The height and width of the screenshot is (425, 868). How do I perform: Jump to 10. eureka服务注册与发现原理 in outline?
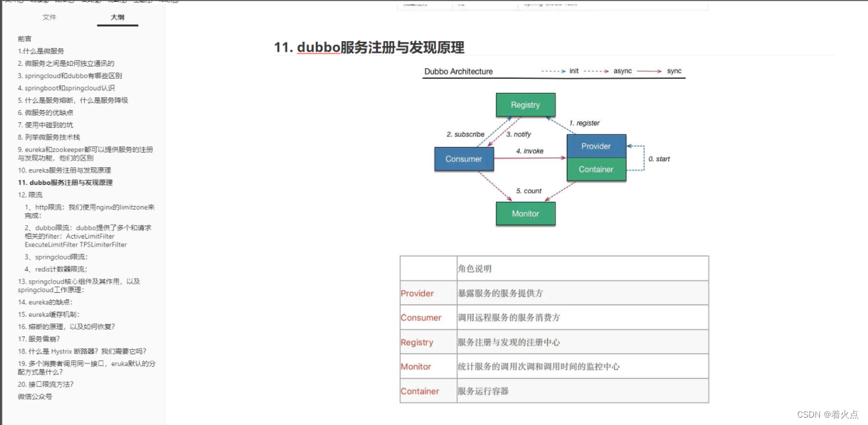tap(65, 170)
